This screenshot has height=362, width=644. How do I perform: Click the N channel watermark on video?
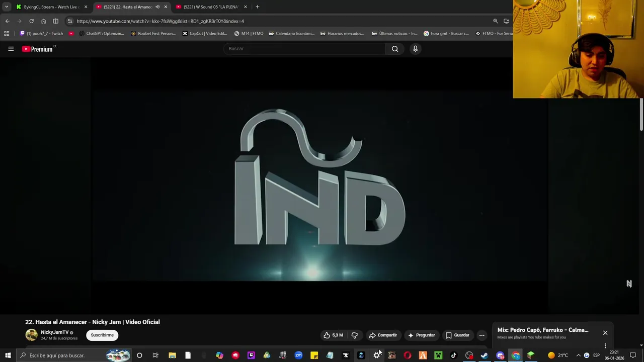point(629,284)
